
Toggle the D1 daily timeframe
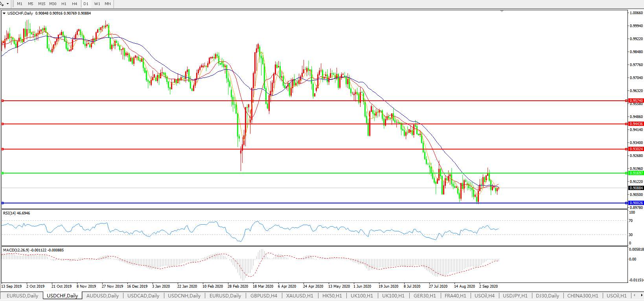[86, 4]
